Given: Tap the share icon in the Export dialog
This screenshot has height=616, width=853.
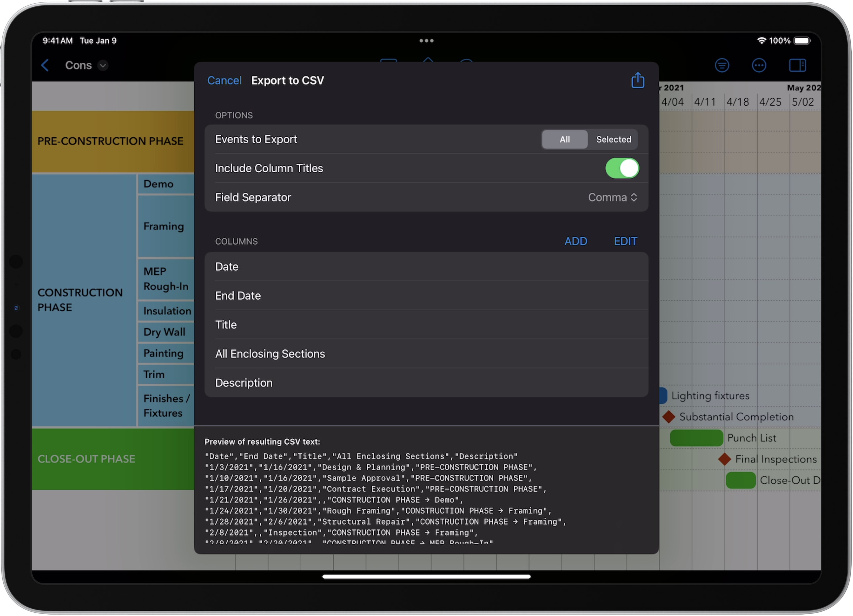Looking at the screenshot, I should (x=638, y=80).
